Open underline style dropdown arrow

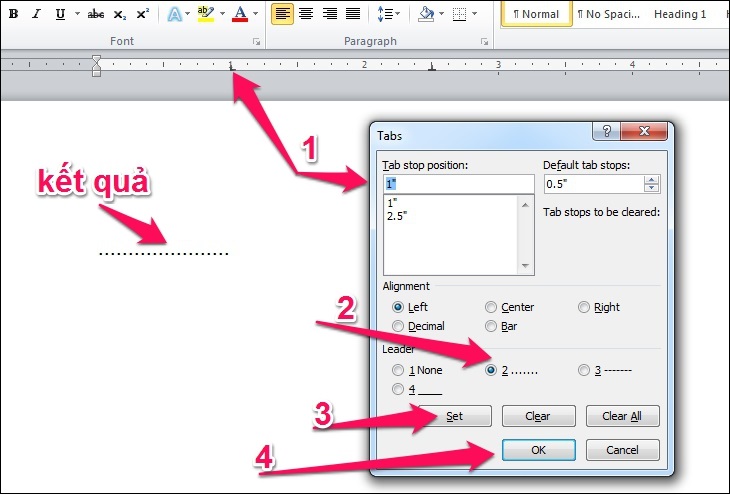pos(77,14)
